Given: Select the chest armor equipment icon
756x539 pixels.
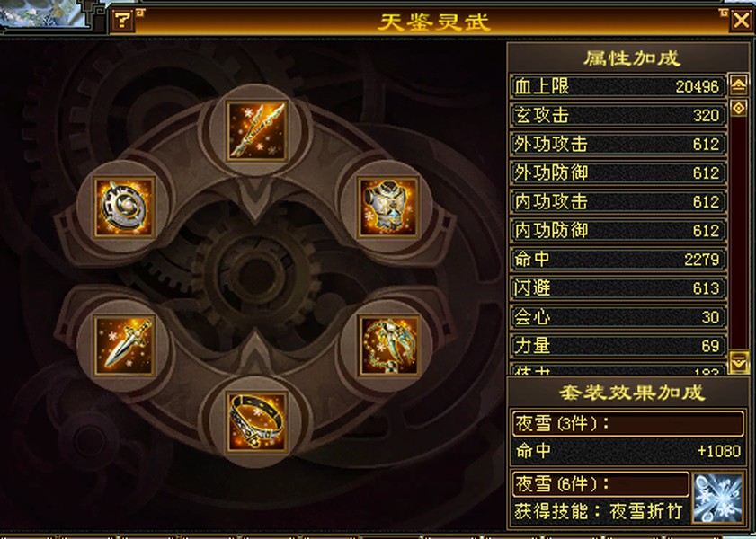Looking at the screenshot, I should click(388, 208).
